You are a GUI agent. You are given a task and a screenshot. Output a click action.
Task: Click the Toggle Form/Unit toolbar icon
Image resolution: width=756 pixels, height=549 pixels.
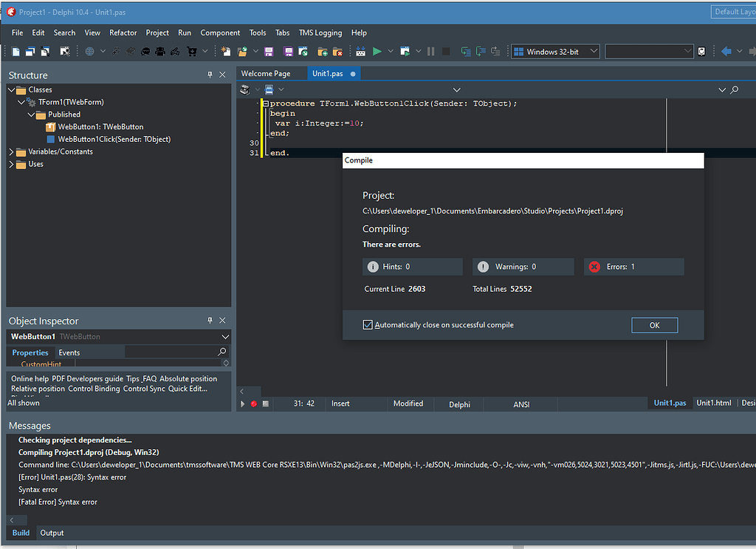point(45,51)
